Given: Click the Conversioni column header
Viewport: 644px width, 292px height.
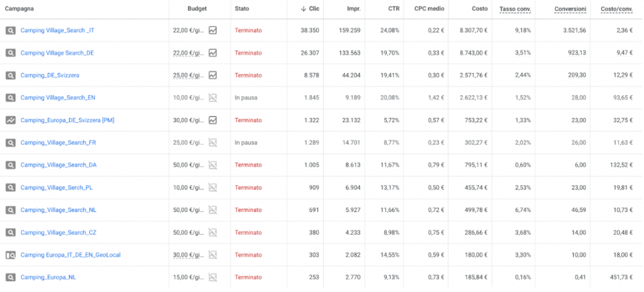Looking at the screenshot, I should click(570, 9).
